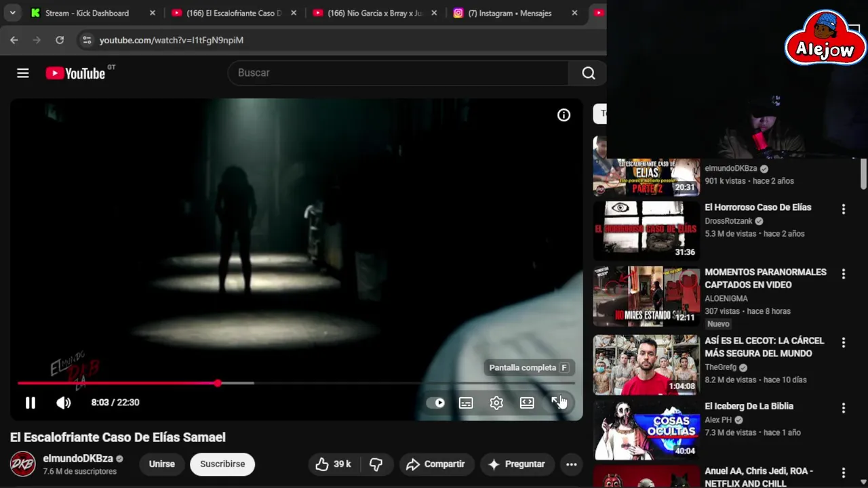Go to YouTube home via logo

tap(75, 73)
